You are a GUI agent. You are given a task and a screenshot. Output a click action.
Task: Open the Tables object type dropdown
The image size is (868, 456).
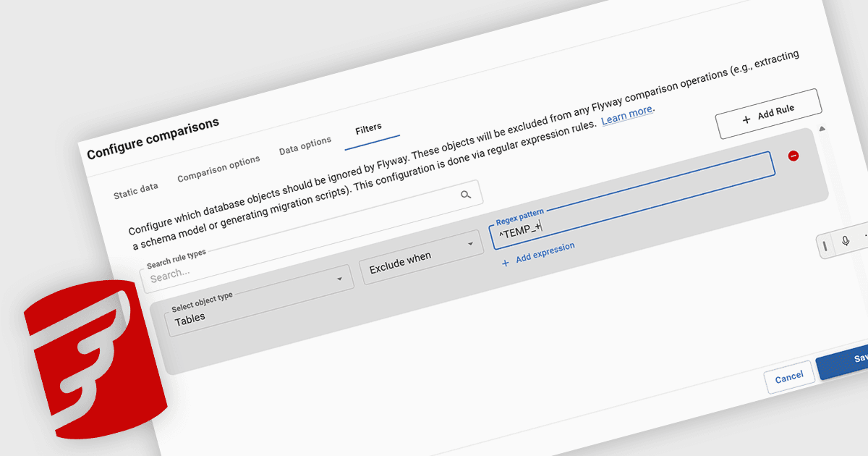tap(260, 300)
